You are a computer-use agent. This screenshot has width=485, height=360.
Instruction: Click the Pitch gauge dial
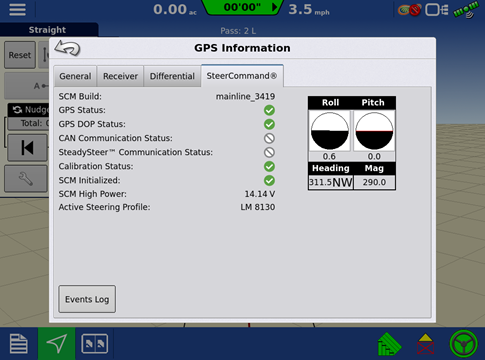(x=374, y=131)
